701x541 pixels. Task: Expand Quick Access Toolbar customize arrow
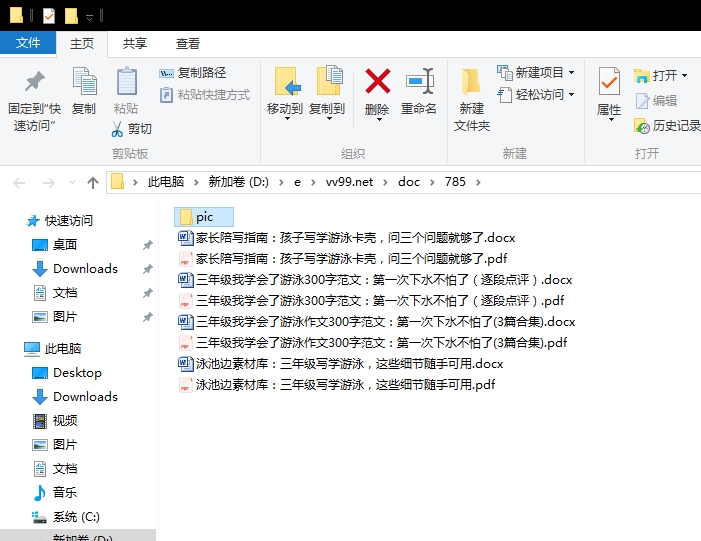pyautogui.click(x=89, y=18)
